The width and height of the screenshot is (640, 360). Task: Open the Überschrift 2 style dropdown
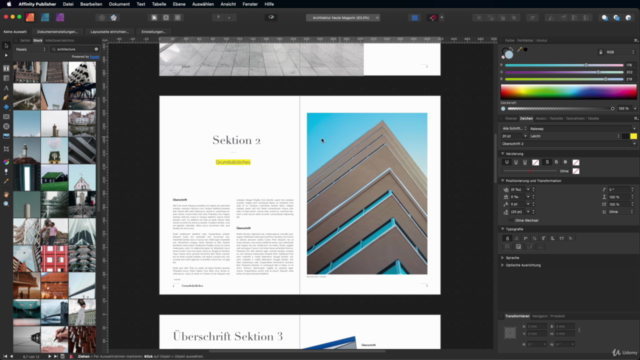pyautogui.click(x=569, y=144)
